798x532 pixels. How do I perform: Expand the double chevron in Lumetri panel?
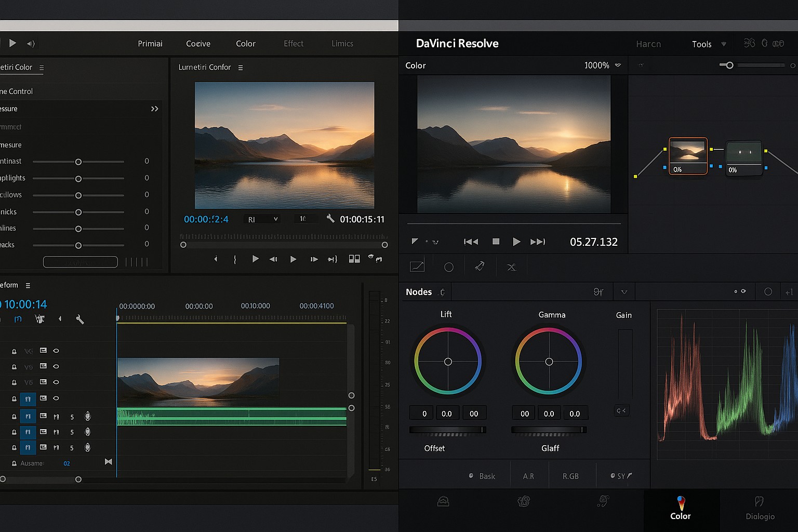[154, 109]
